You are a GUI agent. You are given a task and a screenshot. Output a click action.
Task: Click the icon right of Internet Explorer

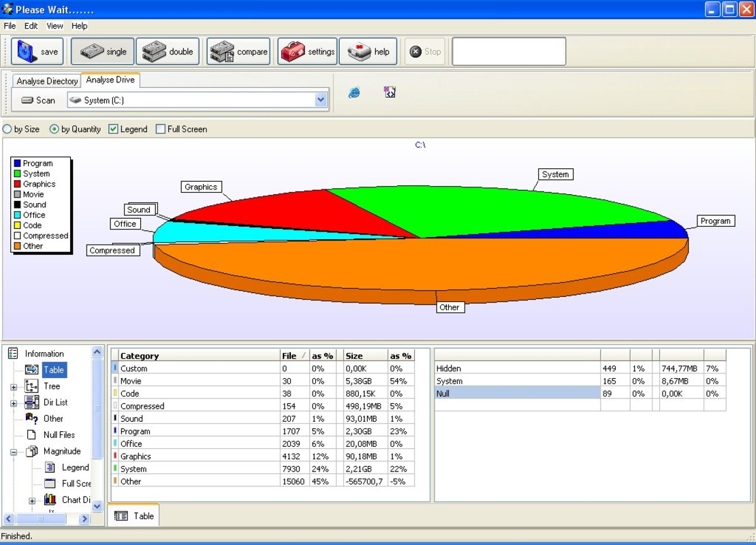pos(390,92)
